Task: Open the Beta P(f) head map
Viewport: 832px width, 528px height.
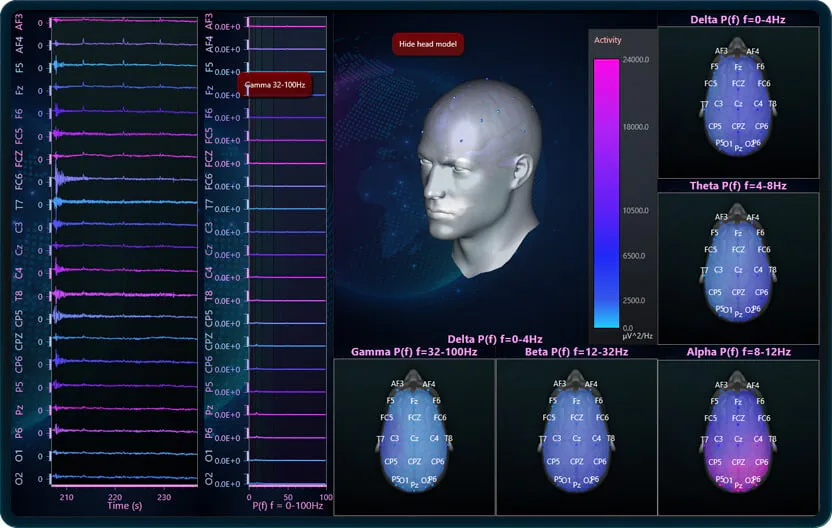Action: click(576, 437)
